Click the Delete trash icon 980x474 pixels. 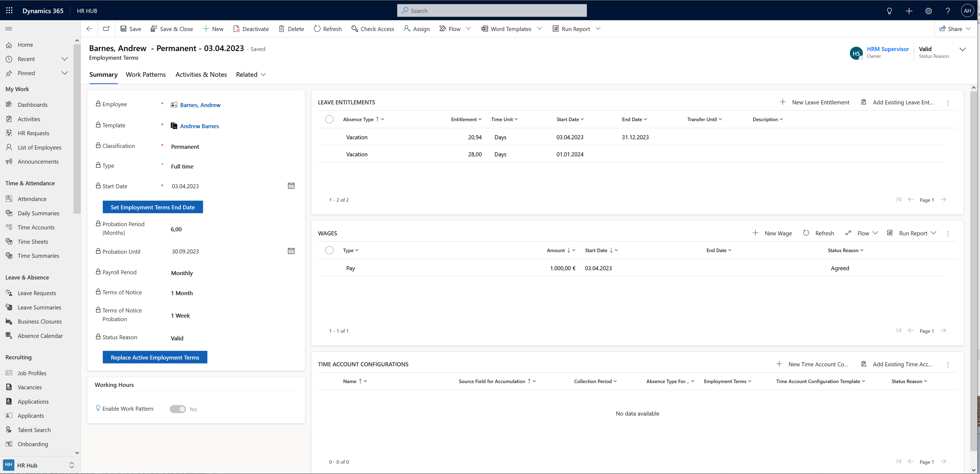(281, 29)
